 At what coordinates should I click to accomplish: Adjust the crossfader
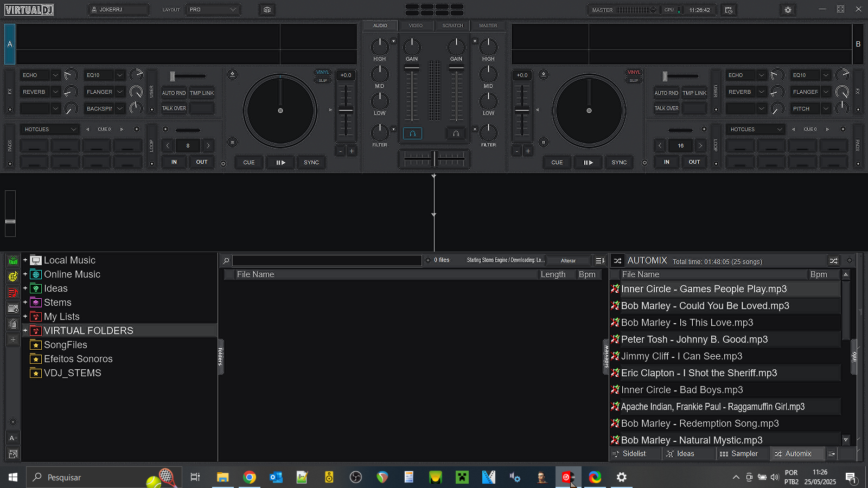[434, 159]
